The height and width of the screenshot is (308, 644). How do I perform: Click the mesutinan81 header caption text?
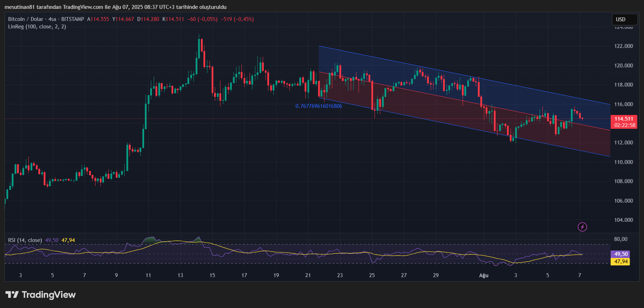point(115,7)
